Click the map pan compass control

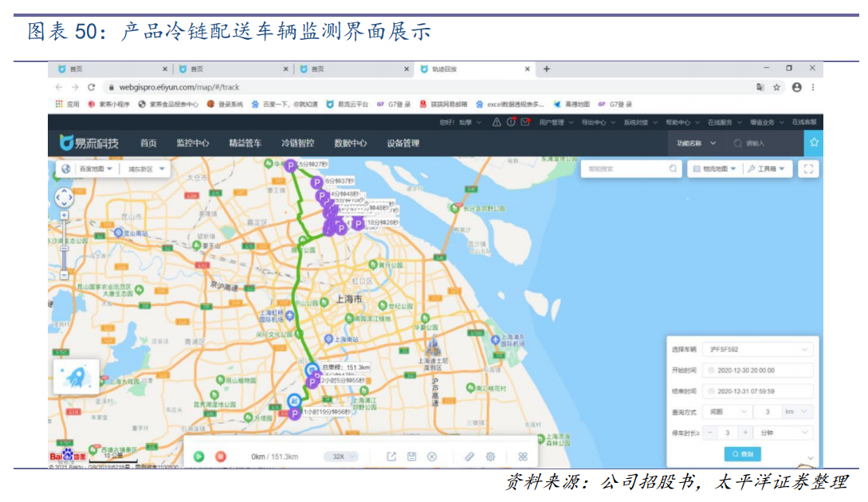coord(64,197)
